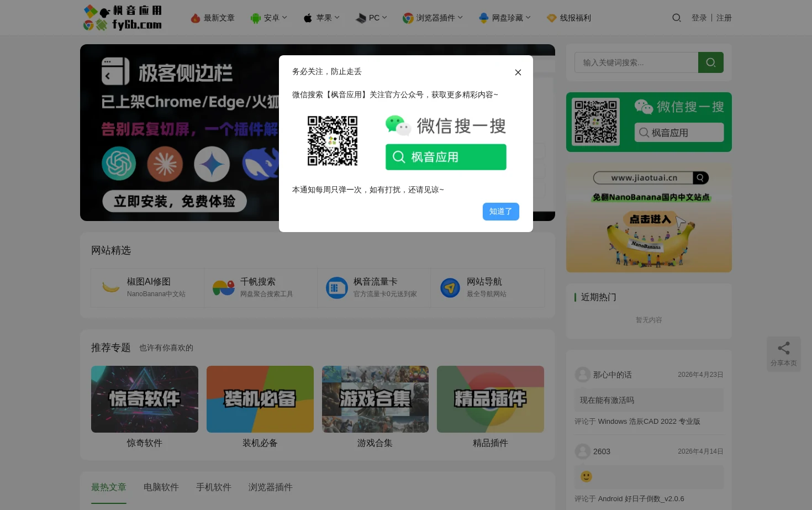Open the 枫音流量卡 site card

(x=374, y=288)
